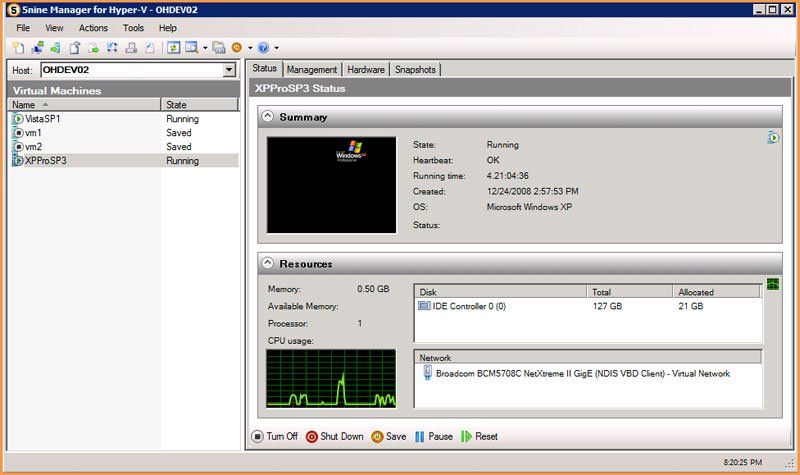Sort virtual machines by State column

pyautogui.click(x=199, y=105)
